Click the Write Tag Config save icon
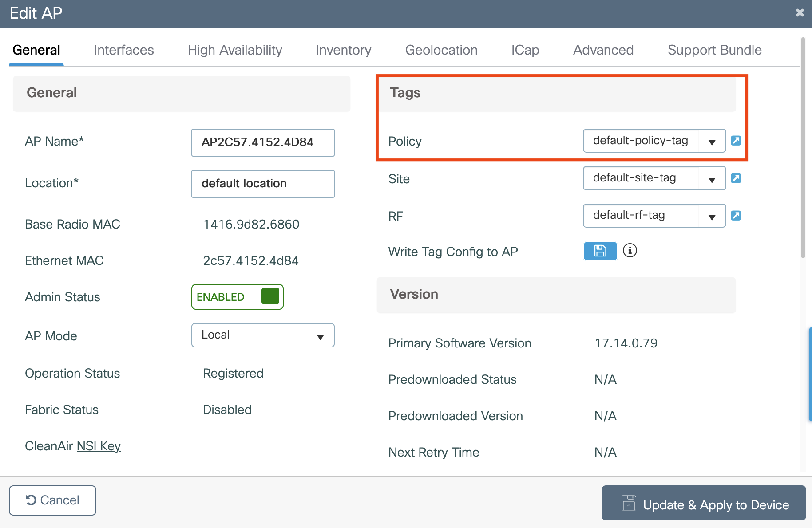 tap(600, 251)
